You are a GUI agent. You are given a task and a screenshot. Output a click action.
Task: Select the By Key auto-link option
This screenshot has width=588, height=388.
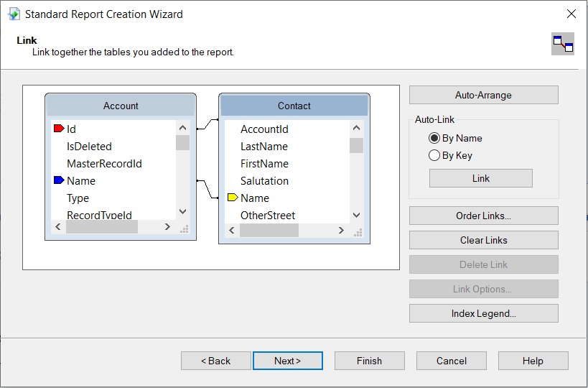click(x=434, y=155)
